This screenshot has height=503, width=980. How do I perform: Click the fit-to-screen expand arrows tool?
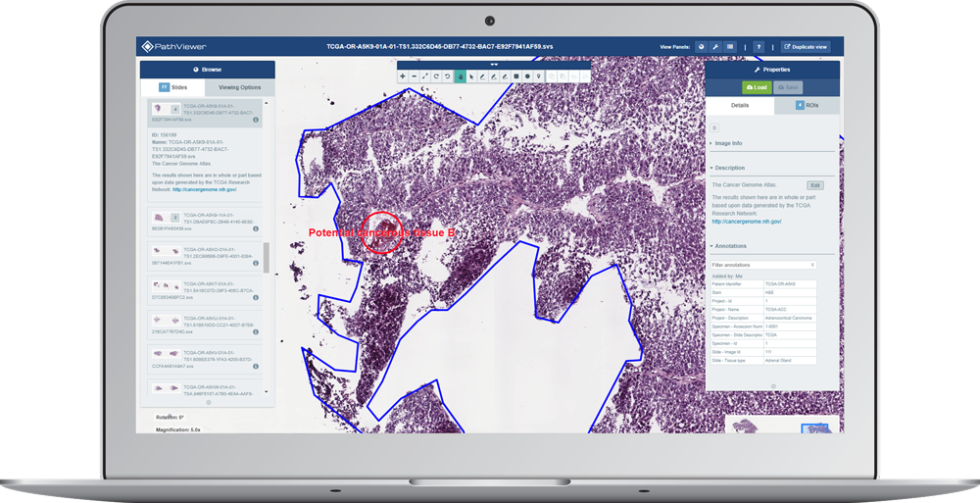(425, 76)
